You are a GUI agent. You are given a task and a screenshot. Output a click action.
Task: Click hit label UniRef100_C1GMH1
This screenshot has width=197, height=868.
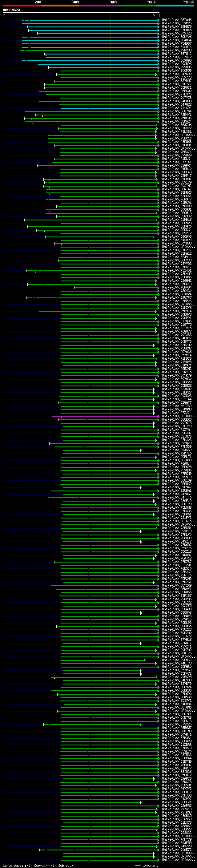pos(177,179)
